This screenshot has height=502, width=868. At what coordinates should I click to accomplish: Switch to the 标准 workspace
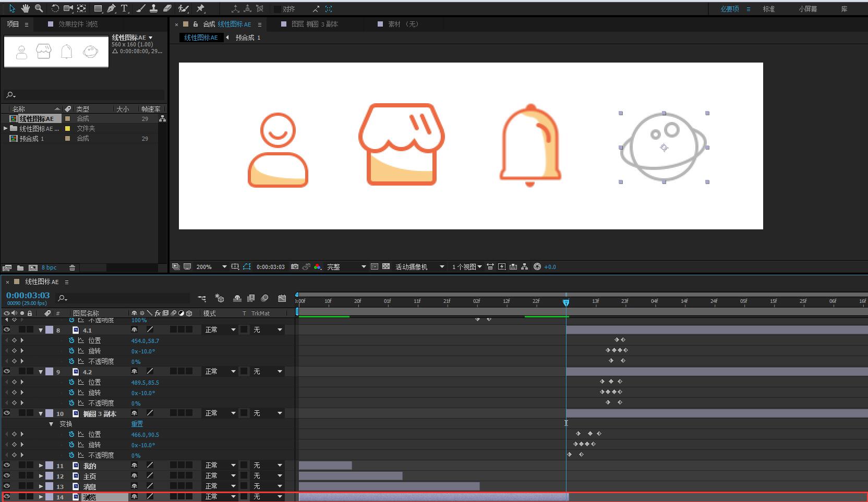pos(768,9)
